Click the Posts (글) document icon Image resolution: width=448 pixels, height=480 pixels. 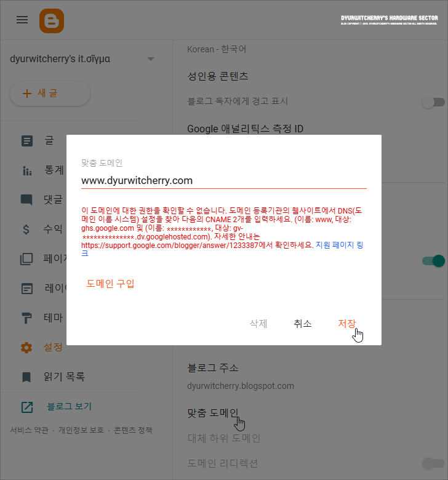(x=27, y=141)
